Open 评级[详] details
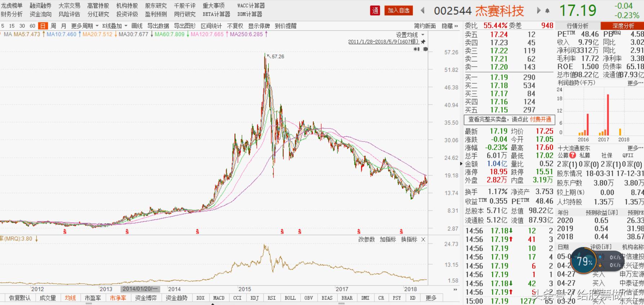The image size is (644, 305). pyautogui.click(x=600, y=247)
